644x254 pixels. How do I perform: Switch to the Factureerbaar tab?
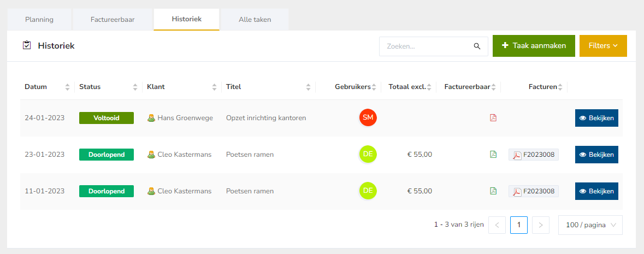click(x=113, y=20)
